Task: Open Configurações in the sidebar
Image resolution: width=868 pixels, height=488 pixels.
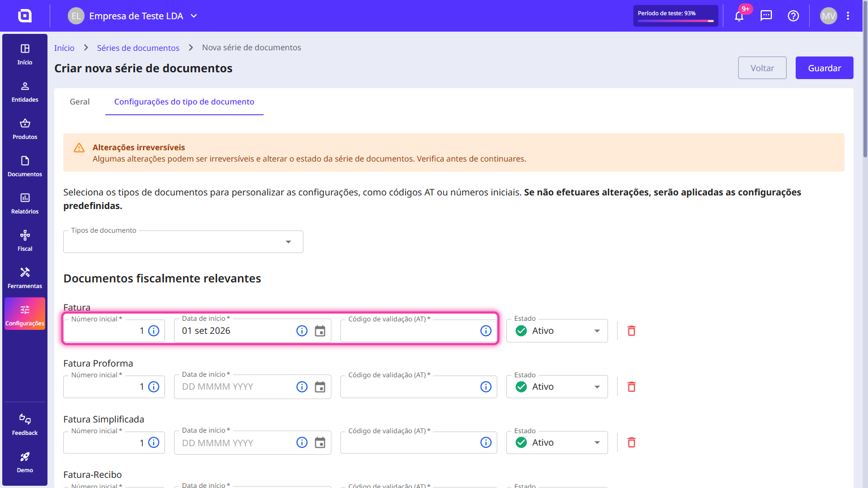Action: tap(25, 314)
